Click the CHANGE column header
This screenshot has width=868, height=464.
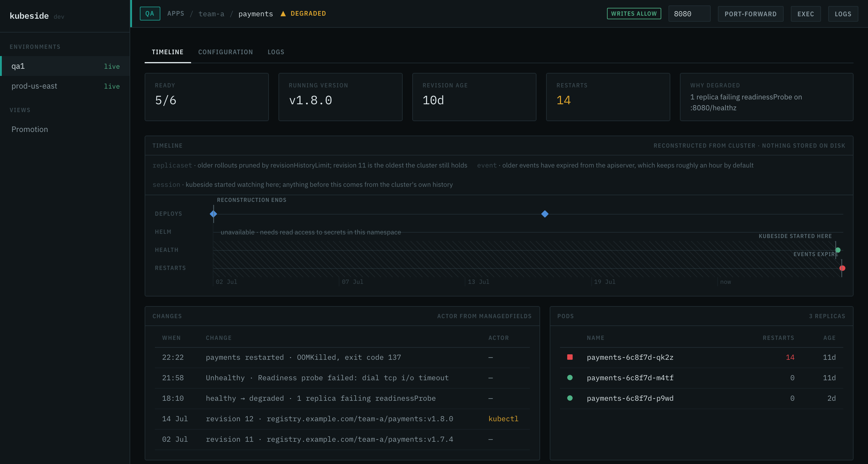pyautogui.click(x=219, y=338)
